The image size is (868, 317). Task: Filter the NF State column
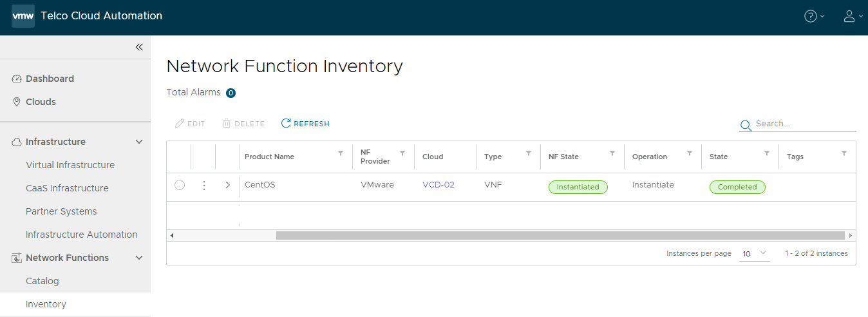pos(612,153)
